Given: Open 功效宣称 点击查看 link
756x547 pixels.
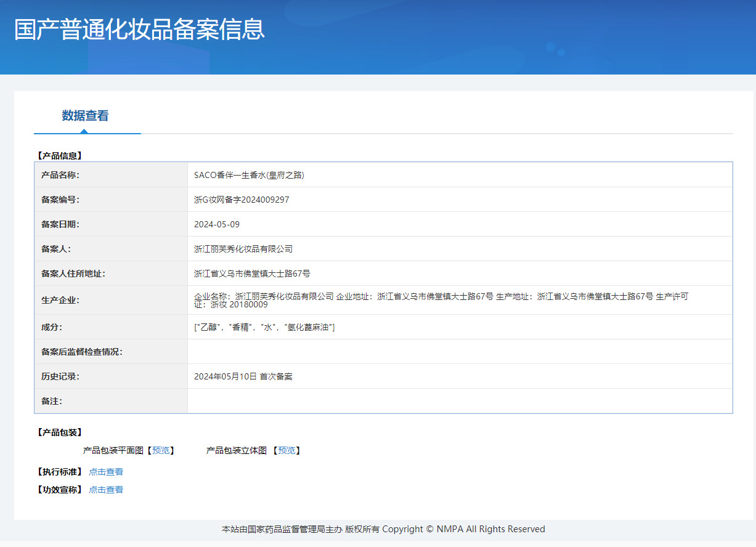Looking at the screenshot, I should click(106, 490).
